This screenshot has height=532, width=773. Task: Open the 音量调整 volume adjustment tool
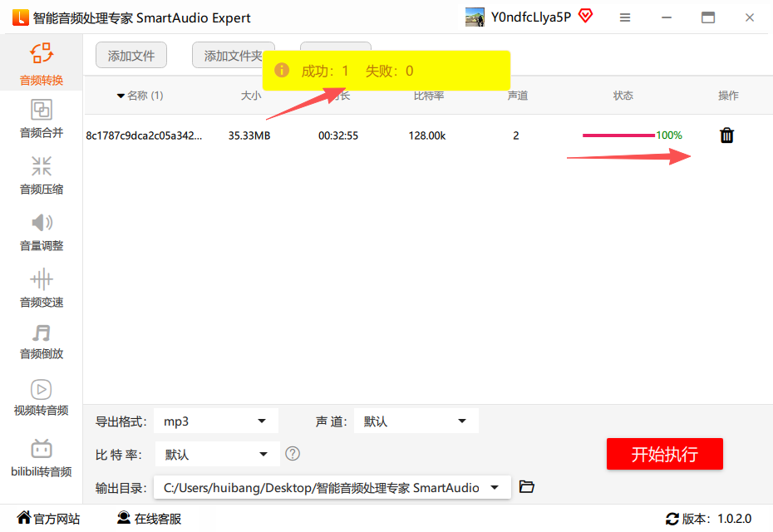point(42,232)
